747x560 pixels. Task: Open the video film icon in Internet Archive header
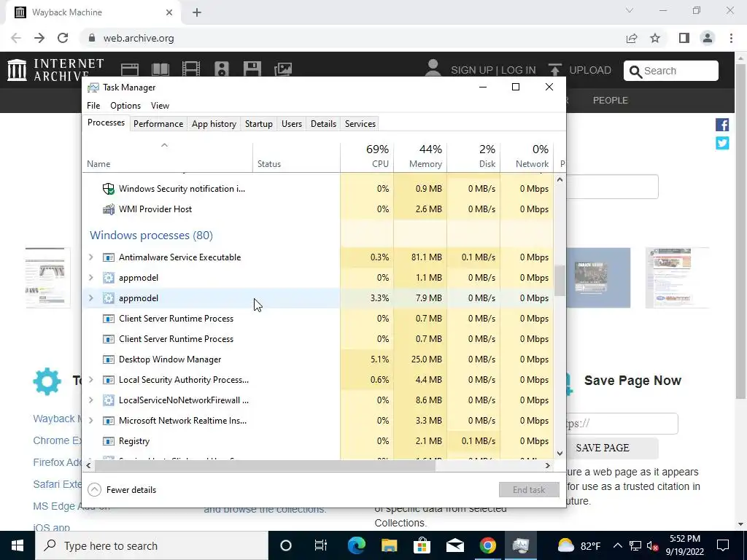click(191, 69)
